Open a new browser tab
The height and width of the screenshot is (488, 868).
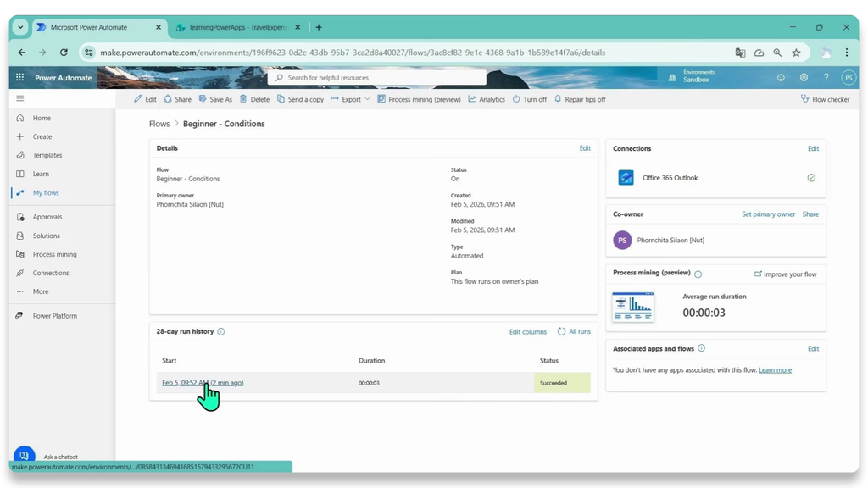(x=319, y=27)
